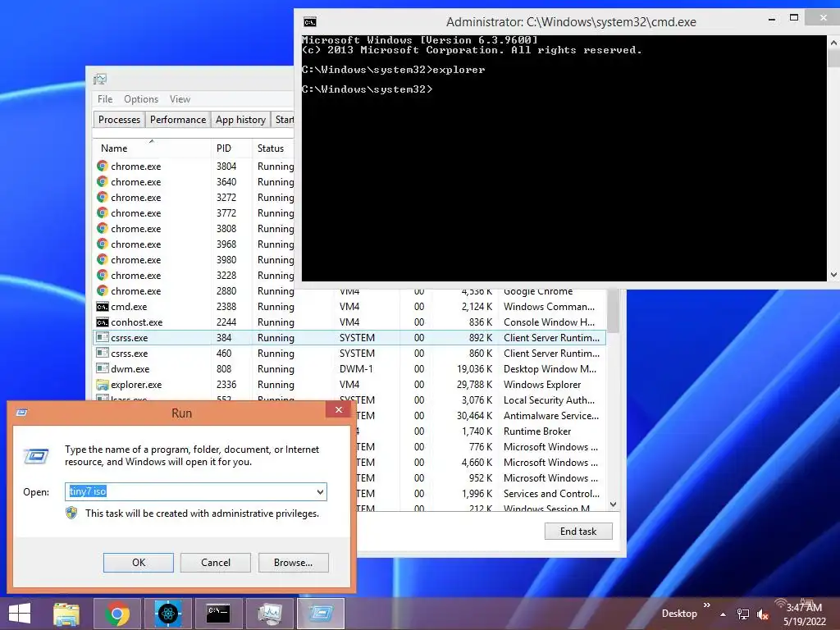Close the Run dialog
This screenshot has width=840, height=630.
[x=339, y=410]
